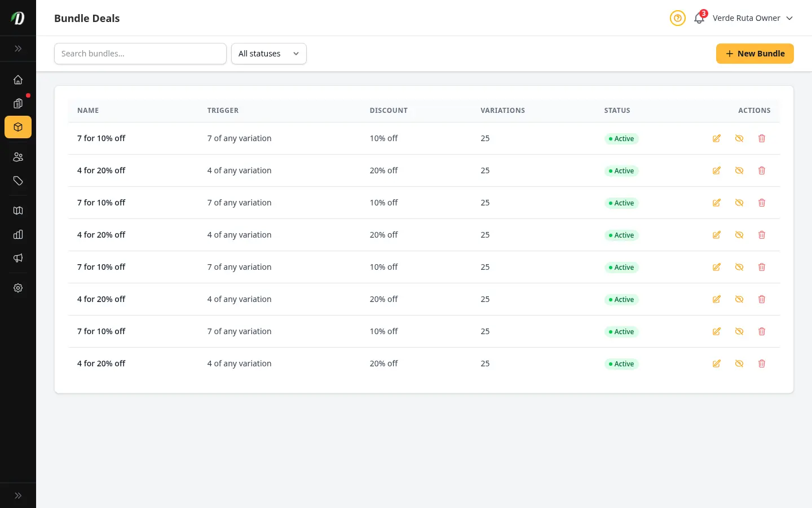Expand the Verde Ruta Owner account menu

[x=752, y=18]
